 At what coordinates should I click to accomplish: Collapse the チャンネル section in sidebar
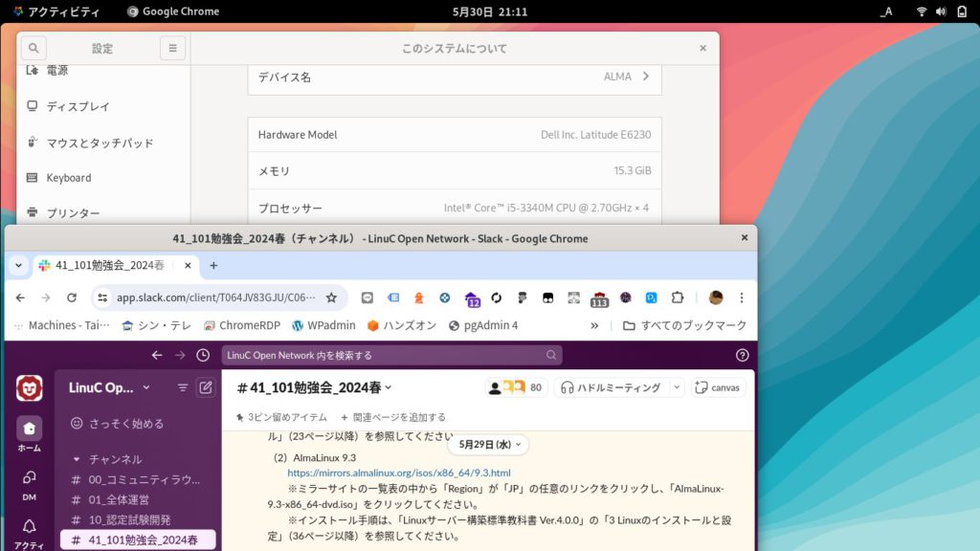click(x=77, y=459)
